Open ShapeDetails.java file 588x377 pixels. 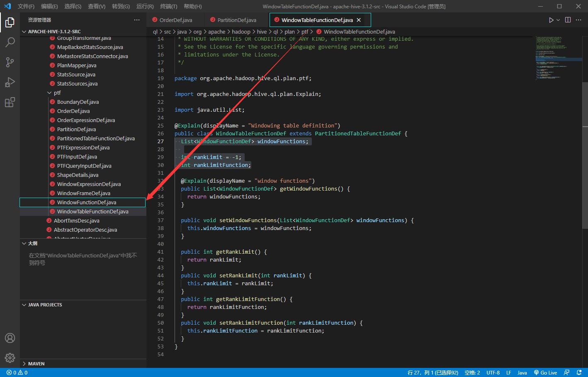click(83, 175)
